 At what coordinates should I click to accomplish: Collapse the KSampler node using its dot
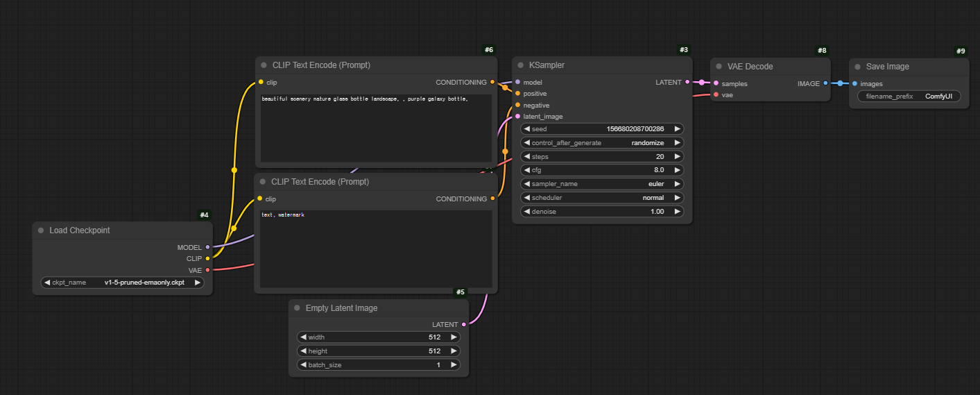(521, 65)
